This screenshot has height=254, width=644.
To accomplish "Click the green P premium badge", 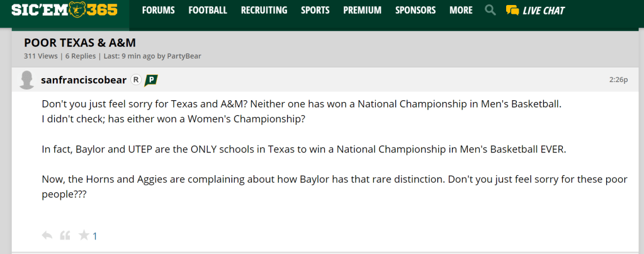I will (x=151, y=80).
